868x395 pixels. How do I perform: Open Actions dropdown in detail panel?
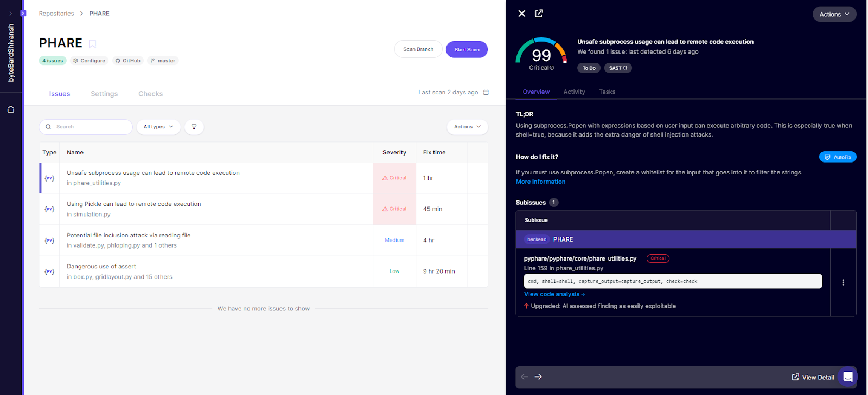[834, 15]
